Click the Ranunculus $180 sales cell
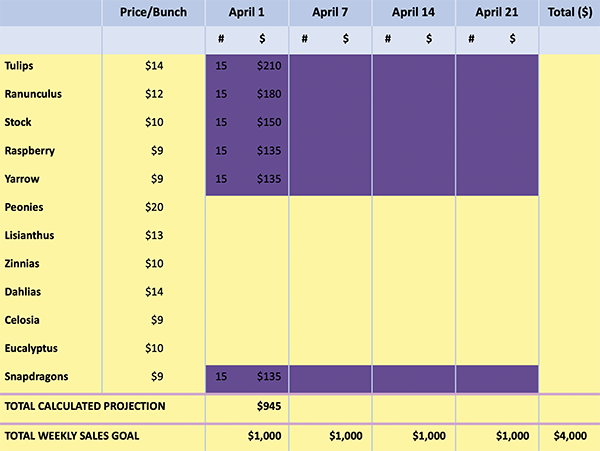 pyautogui.click(x=270, y=94)
